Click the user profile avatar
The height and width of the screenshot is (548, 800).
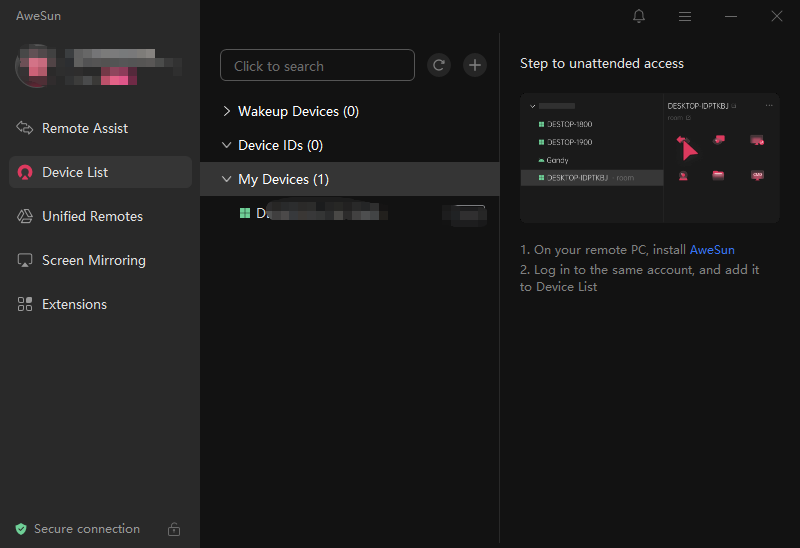click(34, 64)
